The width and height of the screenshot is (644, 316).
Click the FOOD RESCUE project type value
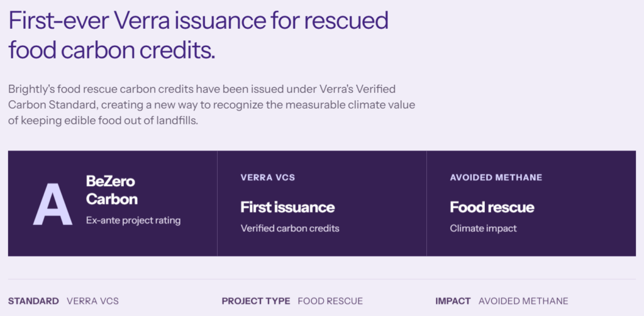(330, 301)
